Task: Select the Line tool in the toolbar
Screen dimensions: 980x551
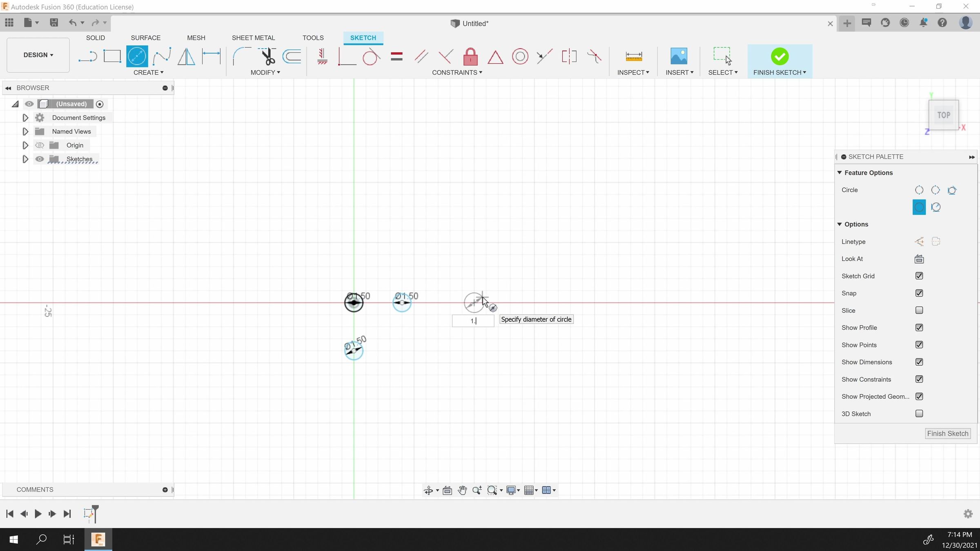Action: [87, 56]
